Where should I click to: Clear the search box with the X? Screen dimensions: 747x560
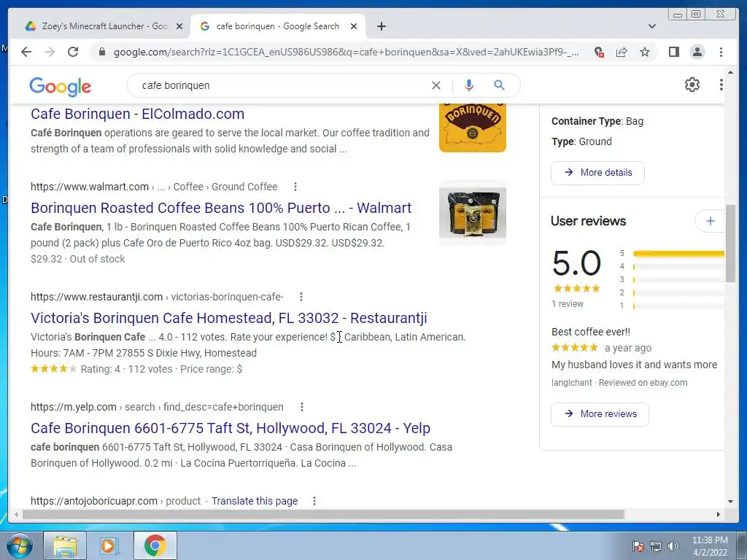436,85
